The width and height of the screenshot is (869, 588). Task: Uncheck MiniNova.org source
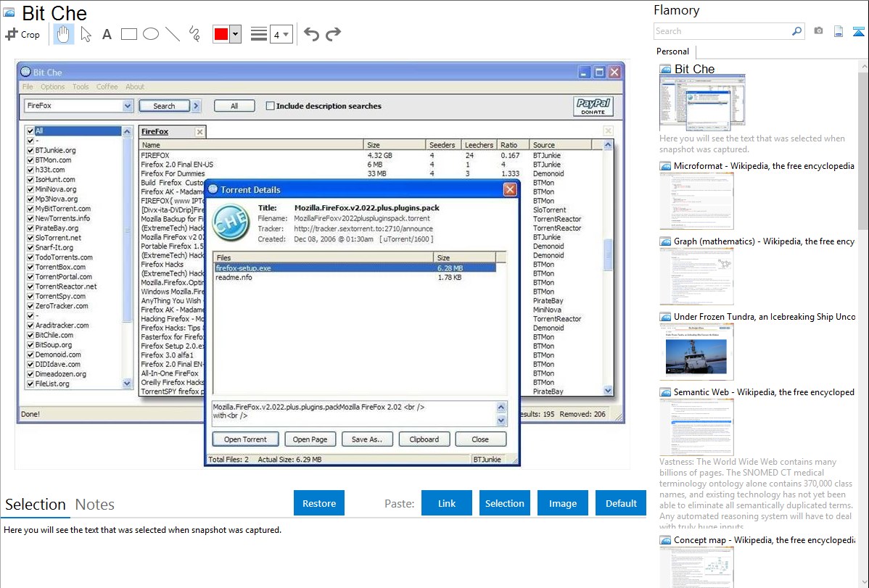(x=30, y=189)
